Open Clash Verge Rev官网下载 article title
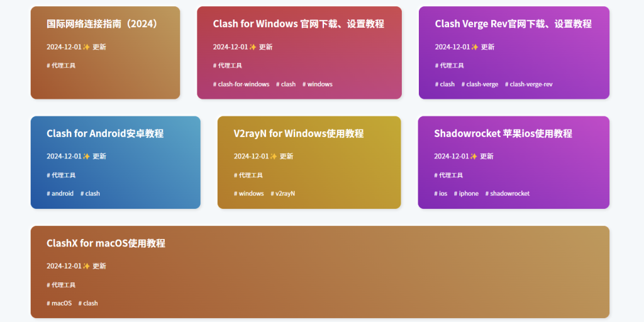The height and width of the screenshot is (322, 644). click(513, 24)
